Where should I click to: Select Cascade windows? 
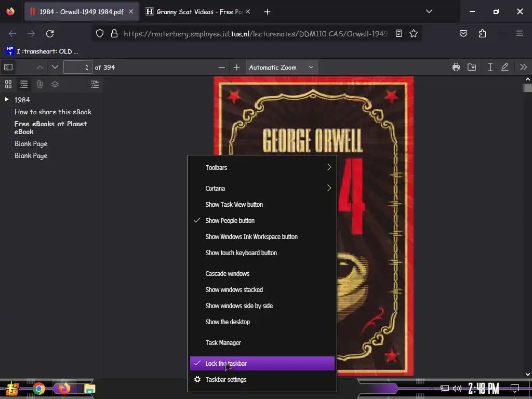(x=262, y=273)
